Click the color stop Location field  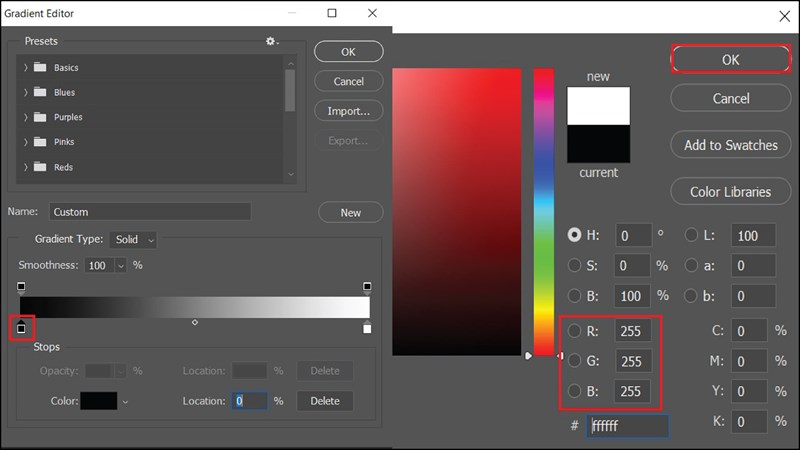(x=249, y=401)
